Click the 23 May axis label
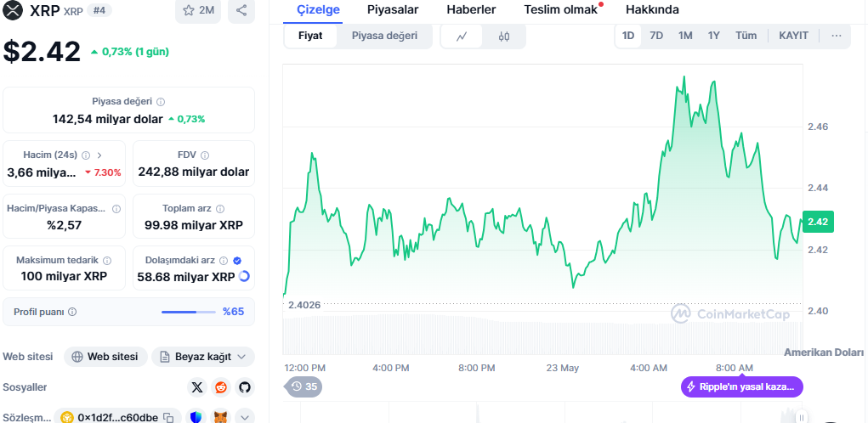The width and height of the screenshot is (868, 423). point(563,369)
